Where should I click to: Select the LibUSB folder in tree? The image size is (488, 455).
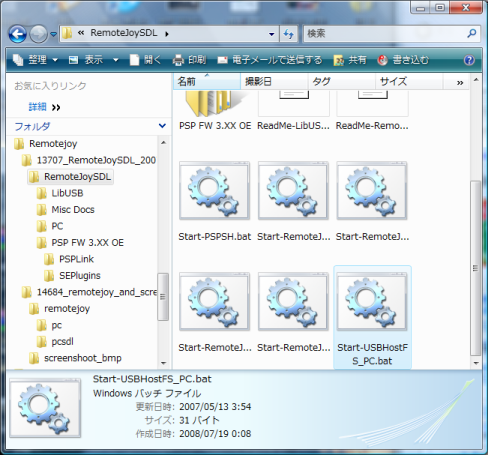click(x=60, y=193)
